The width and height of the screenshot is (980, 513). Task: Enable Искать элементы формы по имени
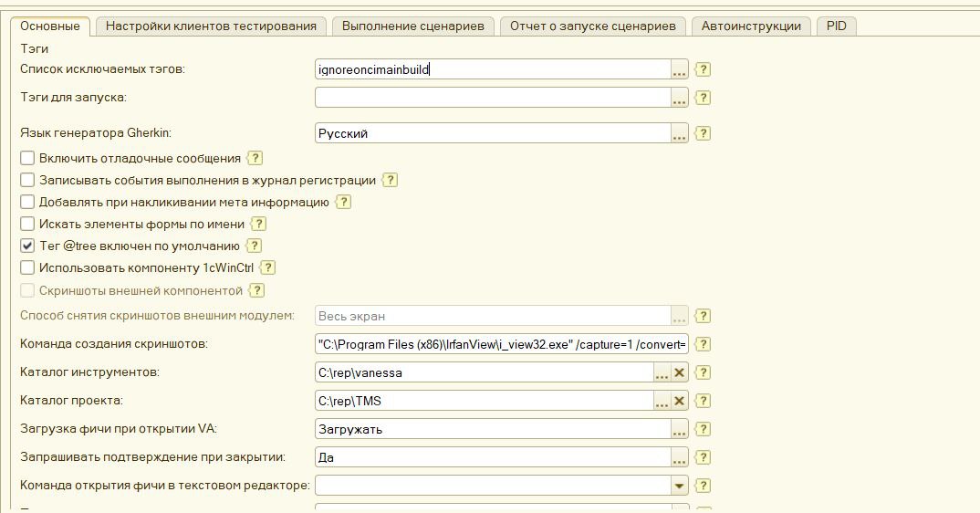(26, 224)
